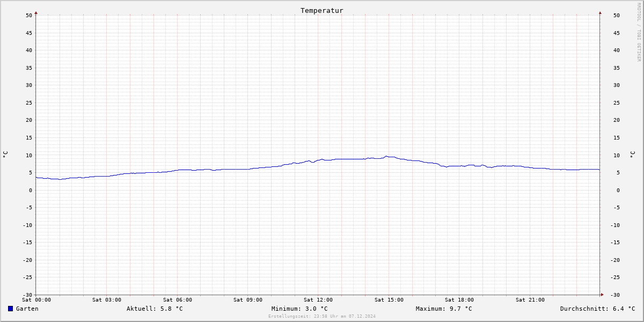Select the Durchschnitt: 6.4 °C value
This screenshot has height=322, width=644.
(x=598, y=309)
